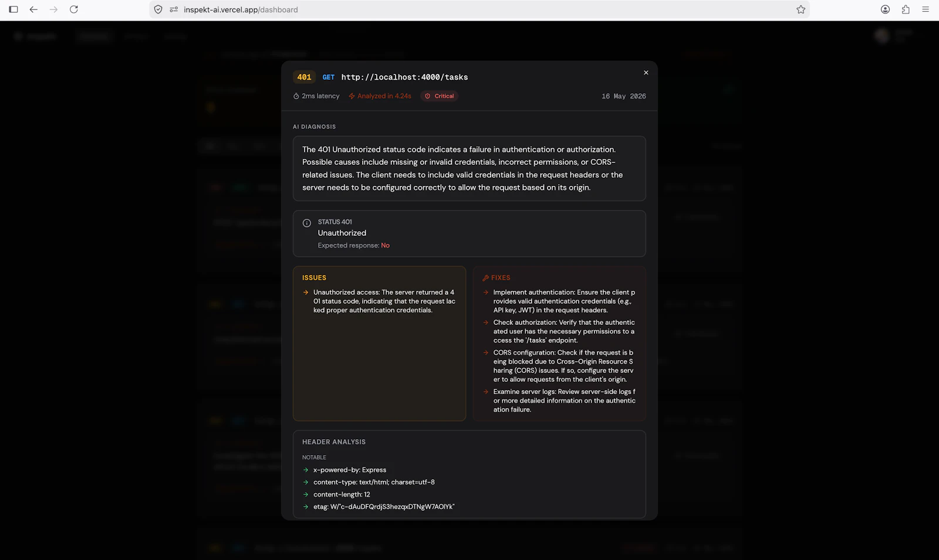
Task: Bookmark this page with star icon
Action: coord(800,9)
